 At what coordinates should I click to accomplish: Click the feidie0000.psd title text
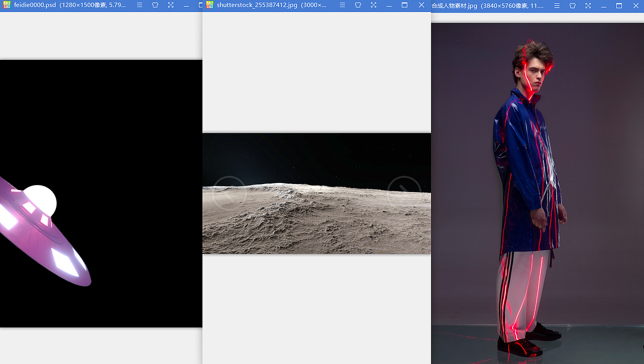pyautogui.click(x=70, y=5)
